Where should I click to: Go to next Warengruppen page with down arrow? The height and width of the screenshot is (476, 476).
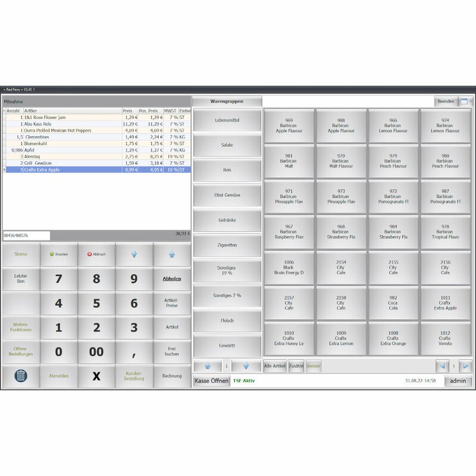coord(246,366)
